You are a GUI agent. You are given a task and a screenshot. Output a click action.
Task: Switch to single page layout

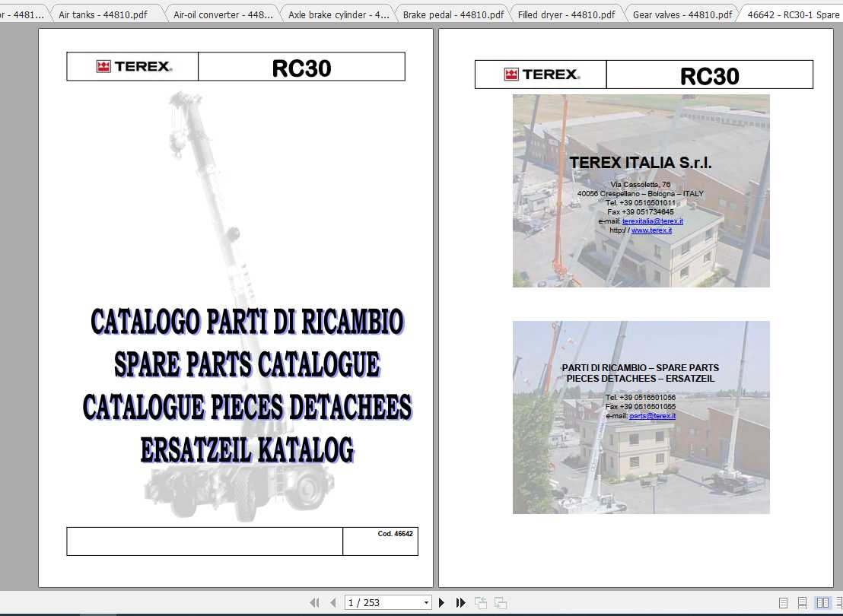784,602
